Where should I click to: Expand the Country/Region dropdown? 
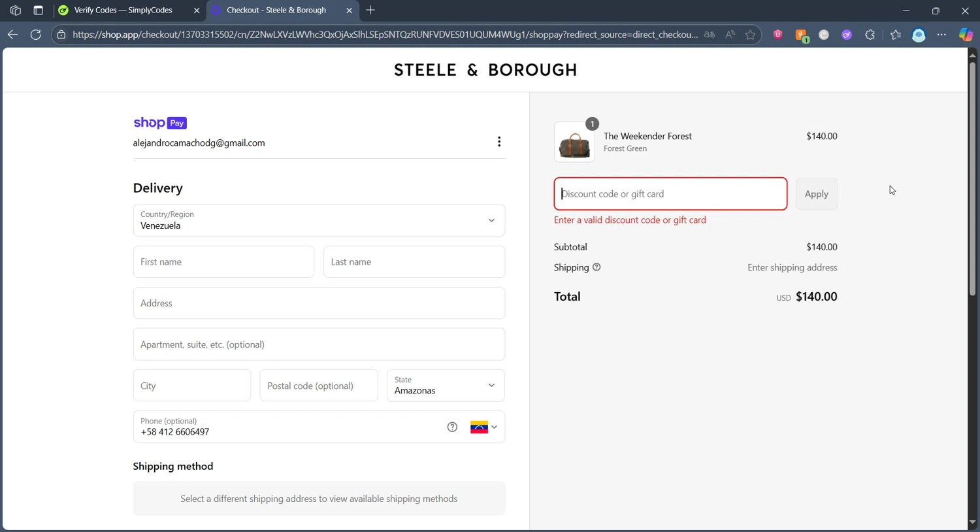(319, 220)
